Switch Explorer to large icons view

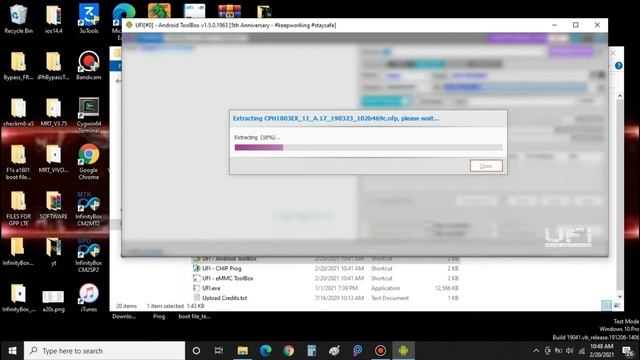[617, 305]
